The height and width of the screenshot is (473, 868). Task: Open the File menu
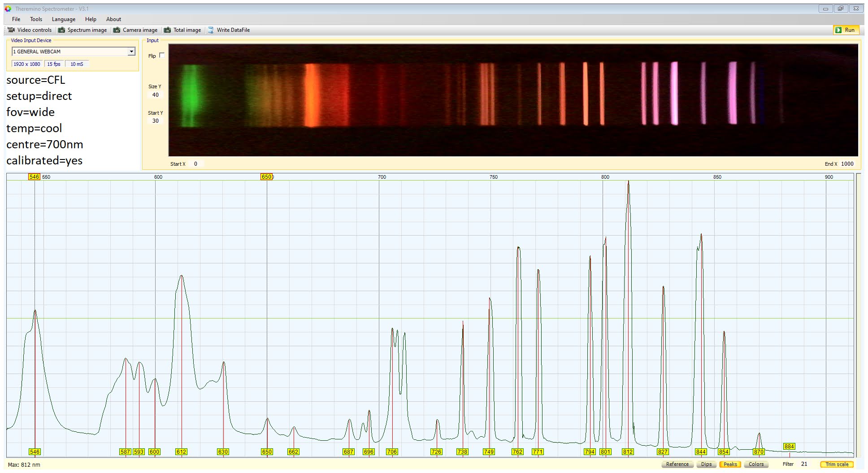16,19
